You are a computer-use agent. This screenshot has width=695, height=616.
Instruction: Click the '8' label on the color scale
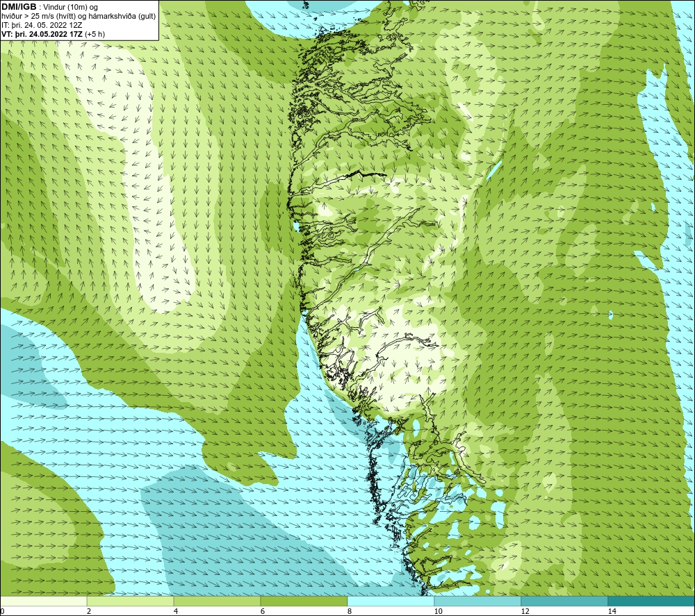point(350,611)
